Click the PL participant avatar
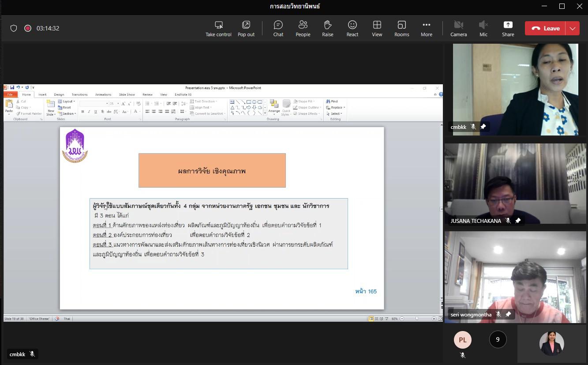 (463, 340)
